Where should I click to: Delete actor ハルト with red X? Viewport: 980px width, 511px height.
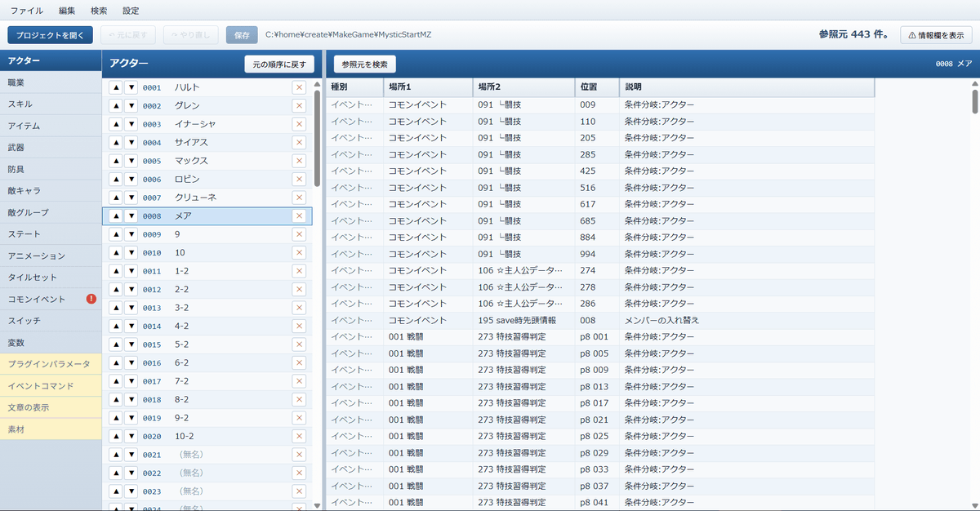299,87
